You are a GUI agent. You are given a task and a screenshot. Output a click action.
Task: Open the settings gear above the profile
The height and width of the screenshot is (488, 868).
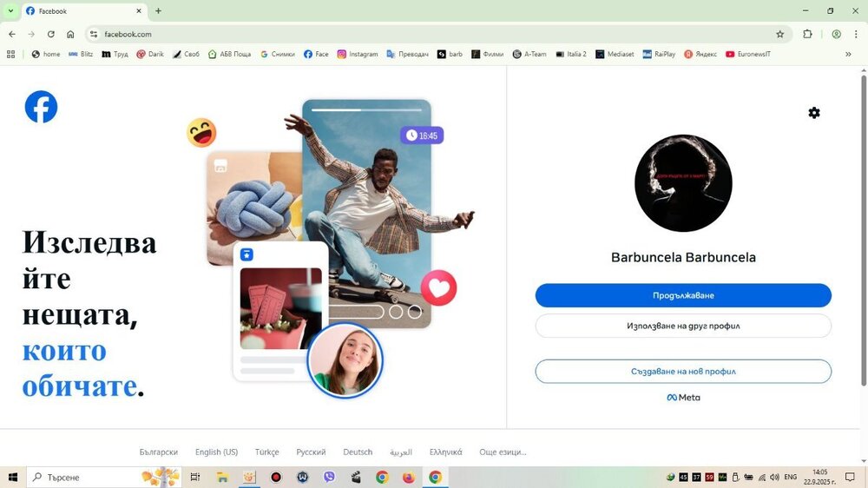coord(813,113)
